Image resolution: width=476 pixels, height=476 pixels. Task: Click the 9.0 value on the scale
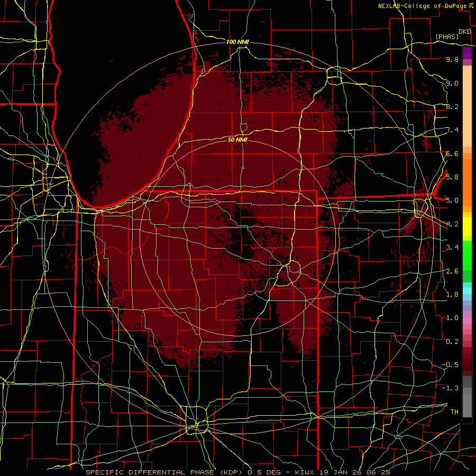(452, 83)
